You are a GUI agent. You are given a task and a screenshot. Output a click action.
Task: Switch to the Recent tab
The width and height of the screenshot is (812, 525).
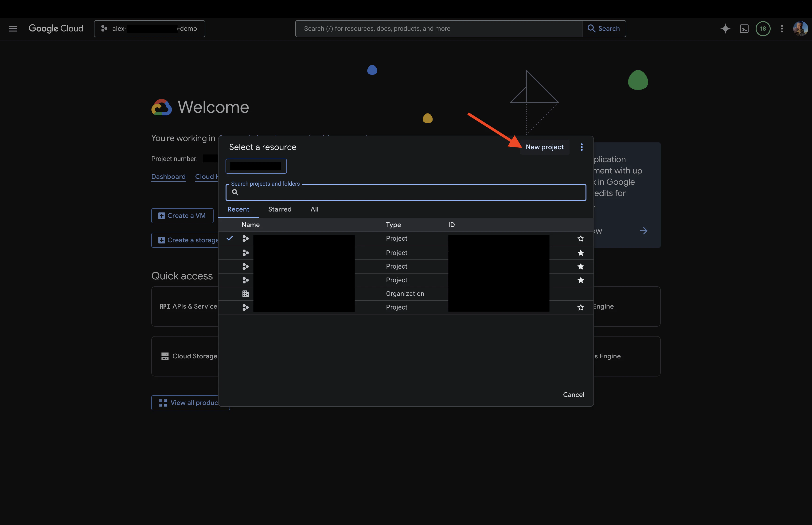[238, 209]
